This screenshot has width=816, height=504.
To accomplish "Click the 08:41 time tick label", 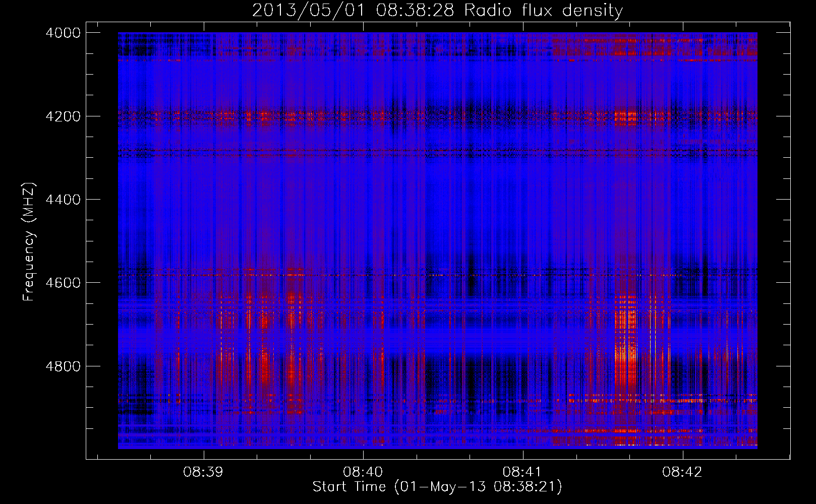I will [x=522, y=472].
